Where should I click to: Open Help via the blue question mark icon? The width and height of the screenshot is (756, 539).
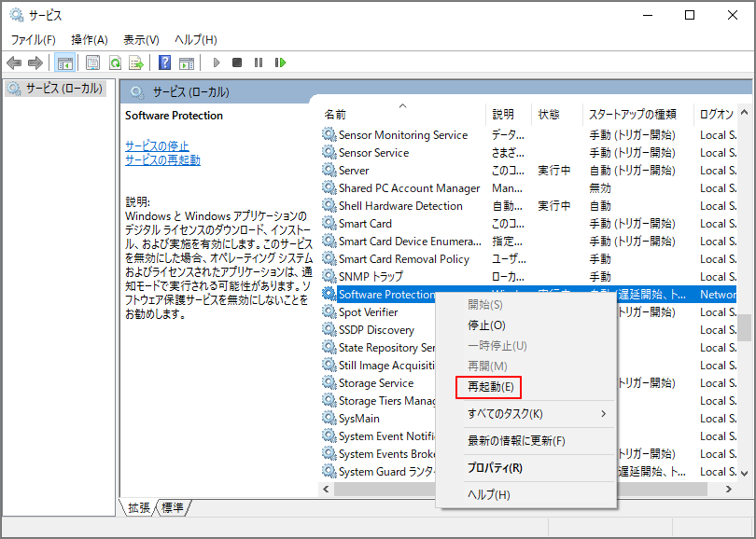tap(164, 62)
